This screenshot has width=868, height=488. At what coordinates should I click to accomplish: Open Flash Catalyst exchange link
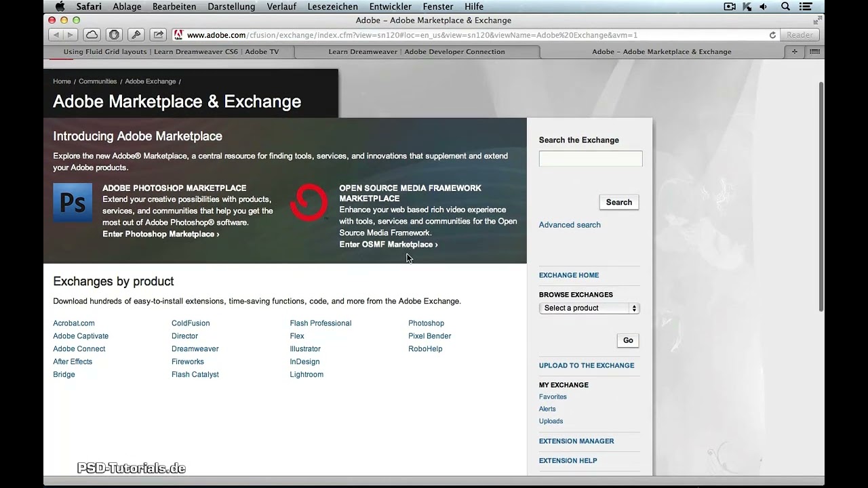point(195,375)
